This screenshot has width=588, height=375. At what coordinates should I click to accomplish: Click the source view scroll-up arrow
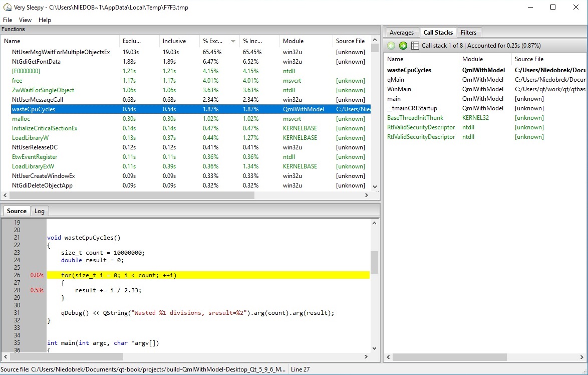tap(374, 223)
